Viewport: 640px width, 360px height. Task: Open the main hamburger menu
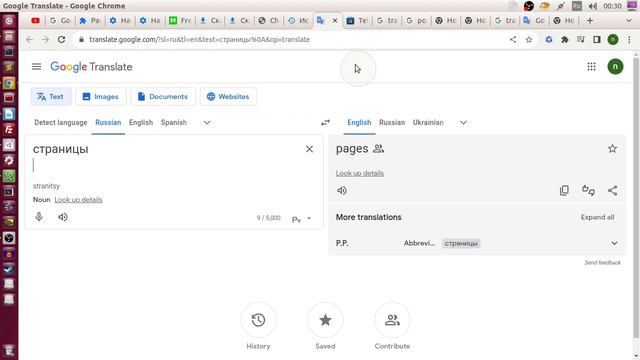click(36, 67)
